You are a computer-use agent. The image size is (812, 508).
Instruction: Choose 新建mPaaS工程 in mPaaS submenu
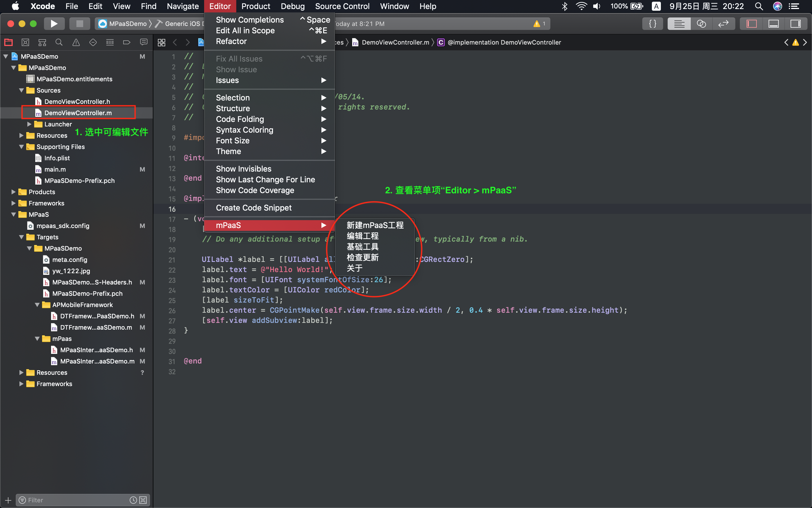pos(375,225)
